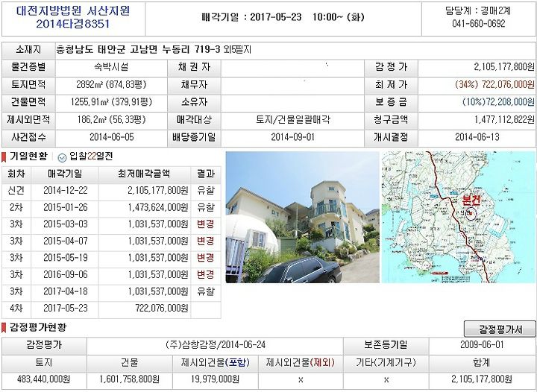Click the 신건 row date 2014-12-22
This screenshot has width=537, height=392.
point(66,190)
